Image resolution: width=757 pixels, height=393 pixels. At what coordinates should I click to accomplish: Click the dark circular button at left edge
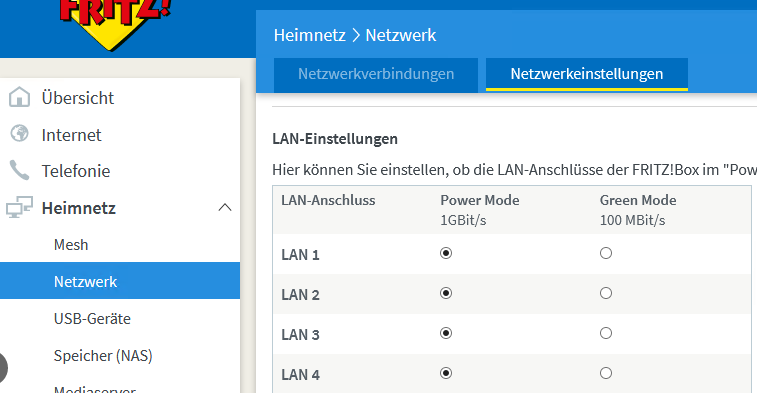coord(2,368)
